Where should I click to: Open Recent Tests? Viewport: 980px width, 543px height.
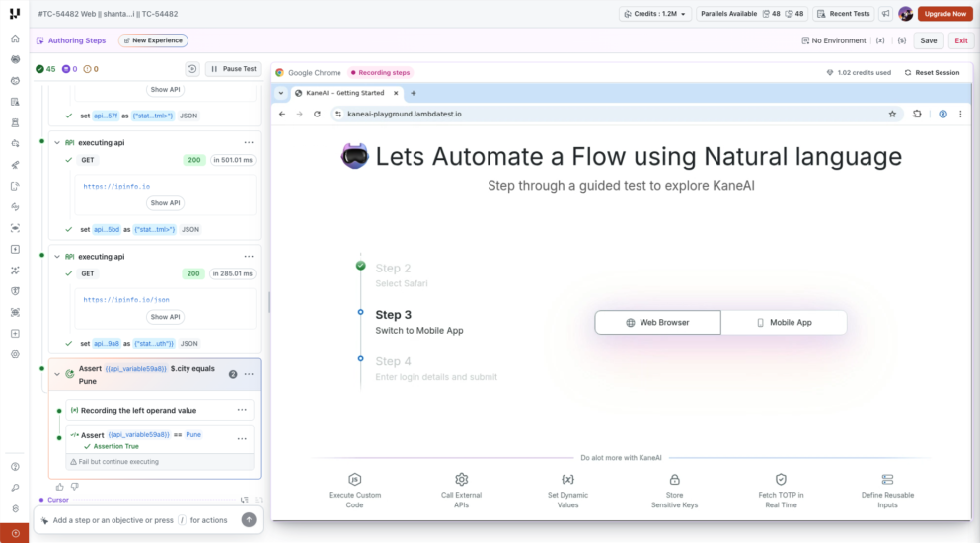843,14
